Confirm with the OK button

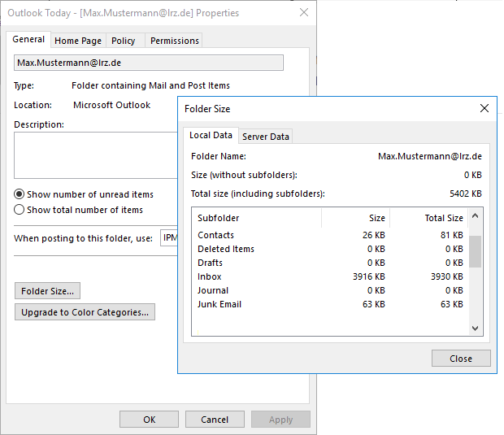149,420
